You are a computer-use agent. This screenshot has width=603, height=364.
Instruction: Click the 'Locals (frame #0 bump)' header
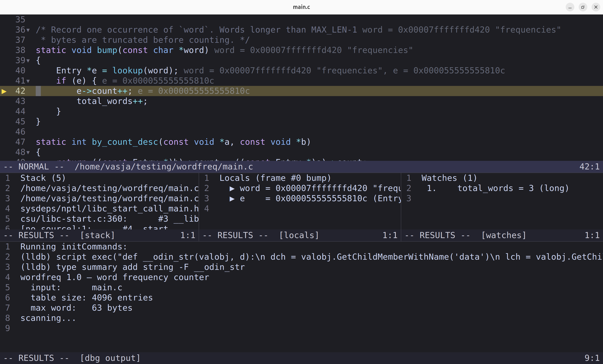pyautogui.click(x=275, y=178)
